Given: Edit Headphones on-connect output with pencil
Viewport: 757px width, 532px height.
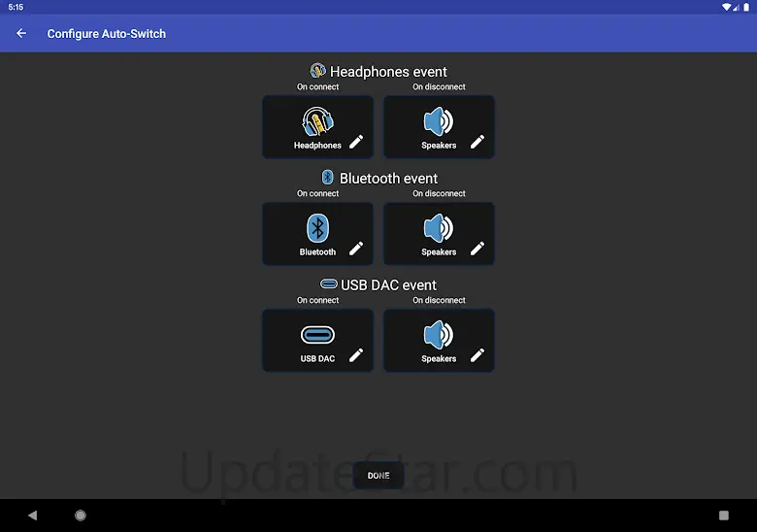Looking at the screenshot, I should pyautogui.click(x=356, y=142).
